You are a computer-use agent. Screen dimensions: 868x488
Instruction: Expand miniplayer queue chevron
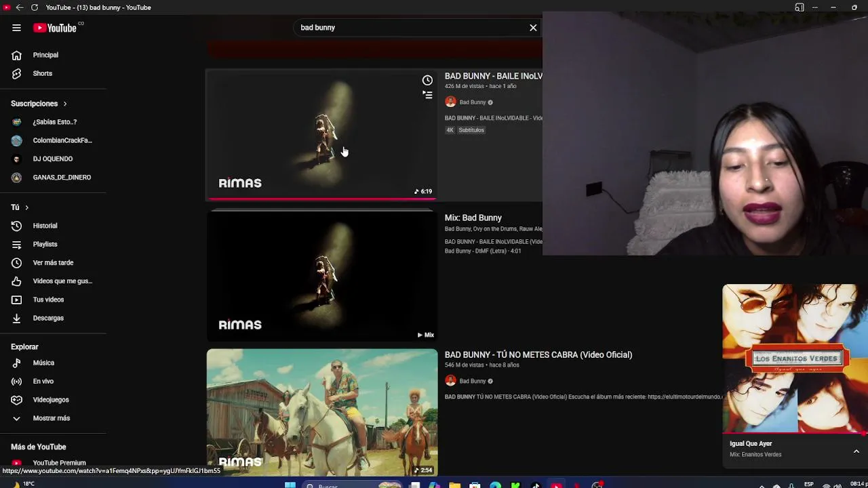click(x=856, y=451)
